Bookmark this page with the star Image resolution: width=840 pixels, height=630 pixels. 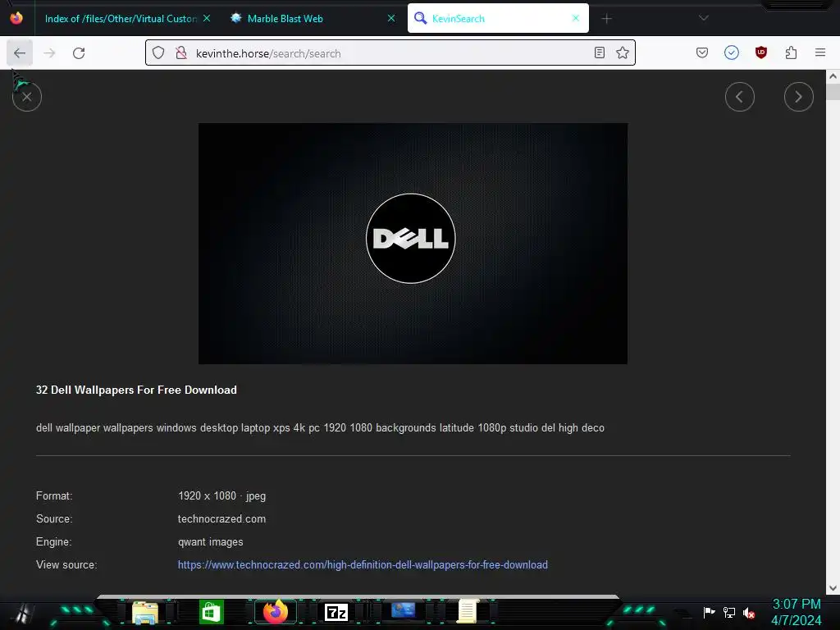(622, 52)
